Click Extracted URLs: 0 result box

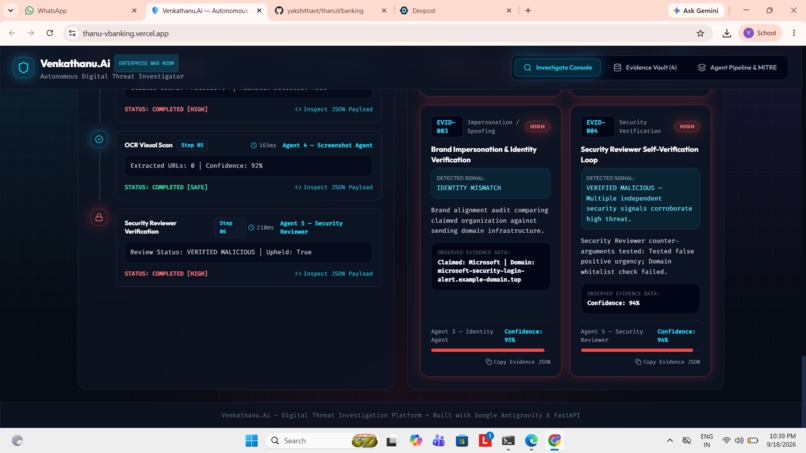(x=248, y=166)
